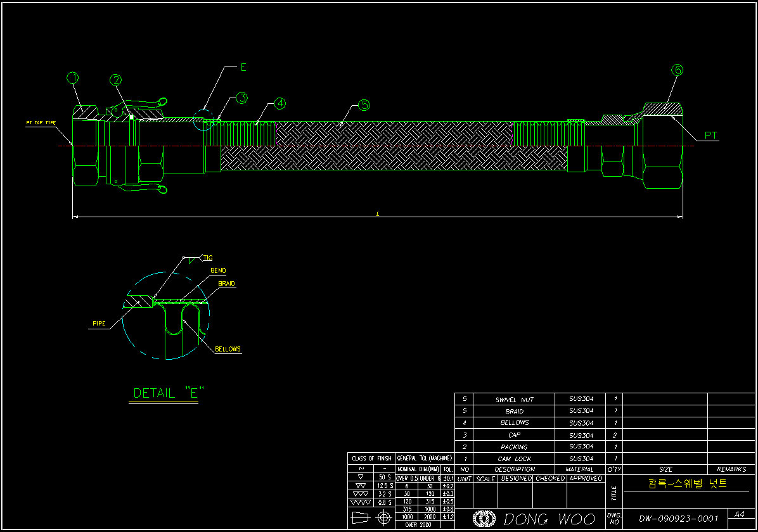This screenshot has height=532, width=758.
Task: Click balloon number 2 above the packing
Action: 115,80
